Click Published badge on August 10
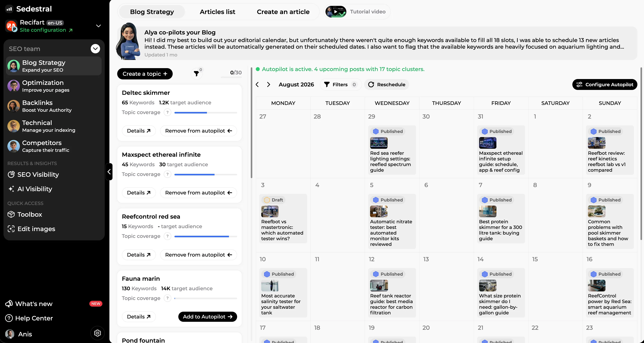Screen dimensions: 644x343 click(x=279, y=274)
